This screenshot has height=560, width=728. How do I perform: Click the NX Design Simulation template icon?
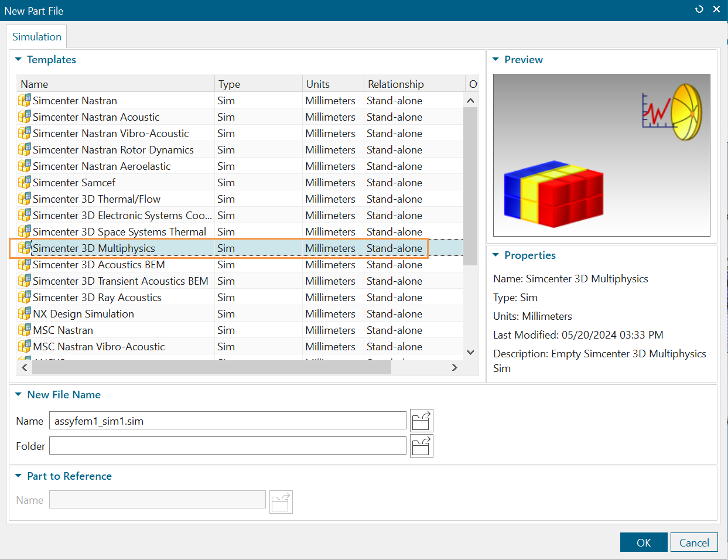pos(24,314)
